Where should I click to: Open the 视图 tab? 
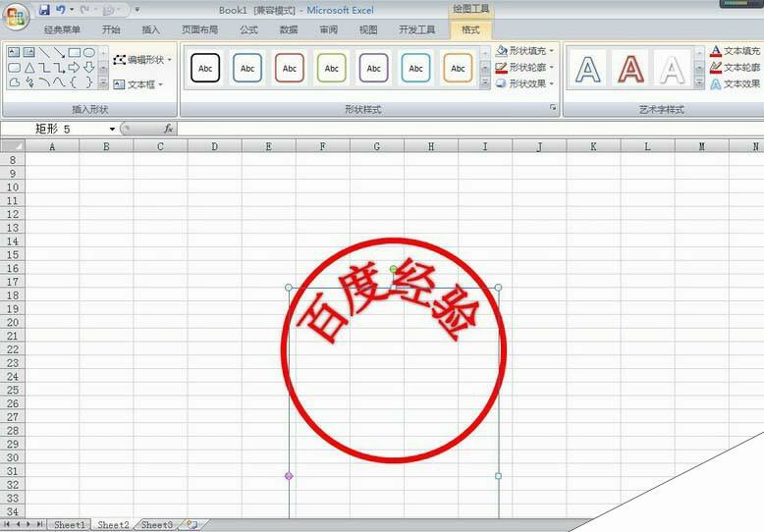(x=368, y=29)
